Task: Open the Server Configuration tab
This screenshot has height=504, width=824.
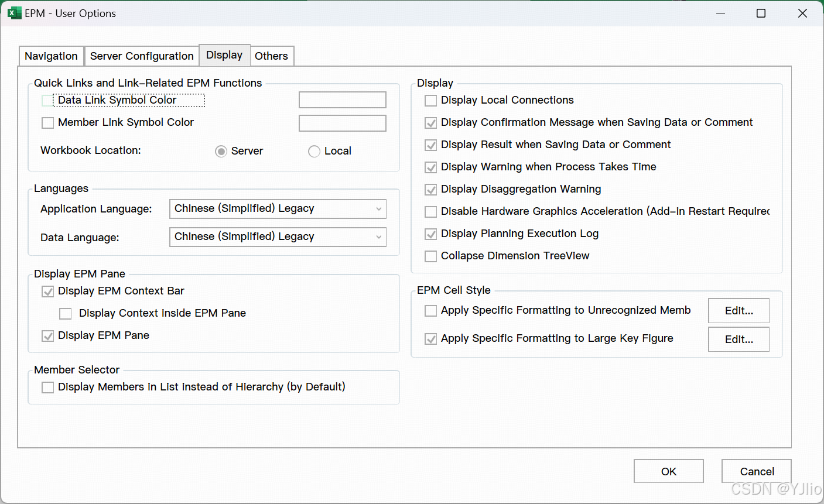Action: (142, 56)
